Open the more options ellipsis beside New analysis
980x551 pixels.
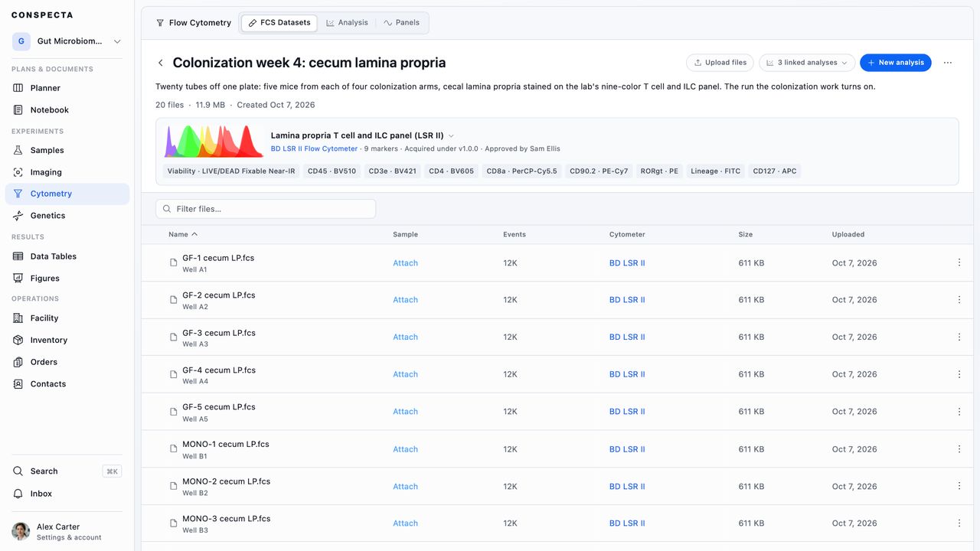[948, 63]
